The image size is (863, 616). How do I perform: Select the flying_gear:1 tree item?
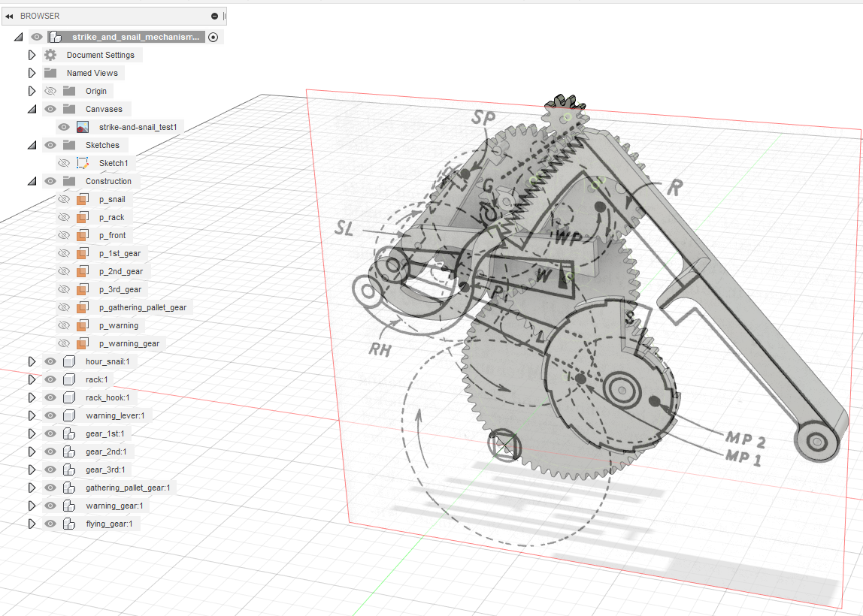(109, 524)
